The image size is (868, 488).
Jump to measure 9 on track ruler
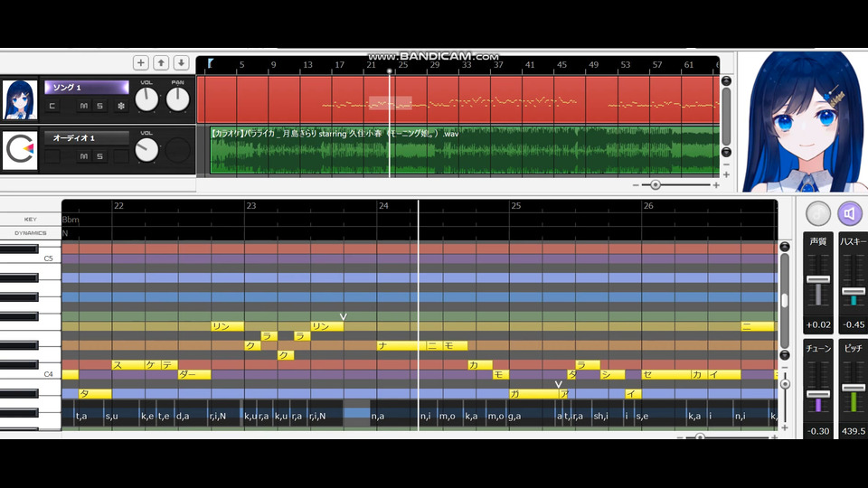click(273, 65)
